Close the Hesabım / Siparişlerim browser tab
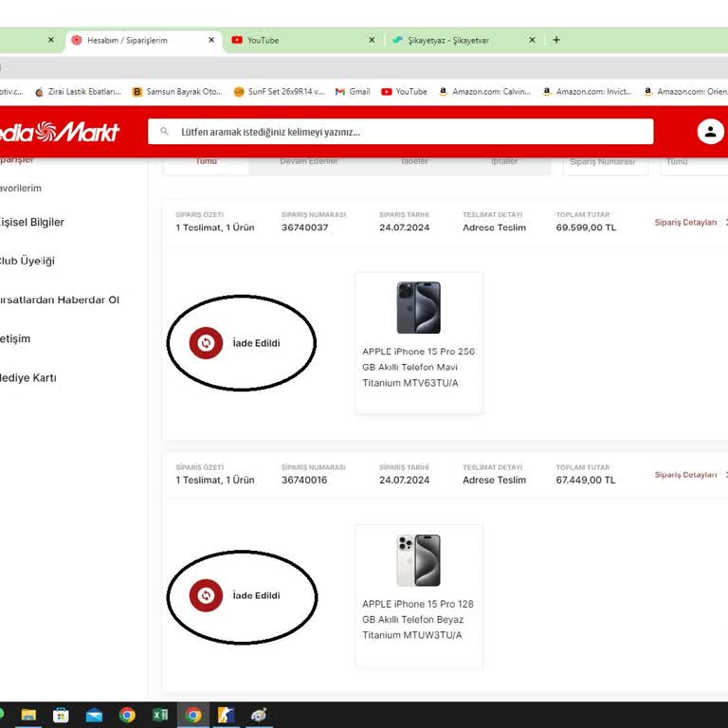728x728 pixels. point(211,40)
